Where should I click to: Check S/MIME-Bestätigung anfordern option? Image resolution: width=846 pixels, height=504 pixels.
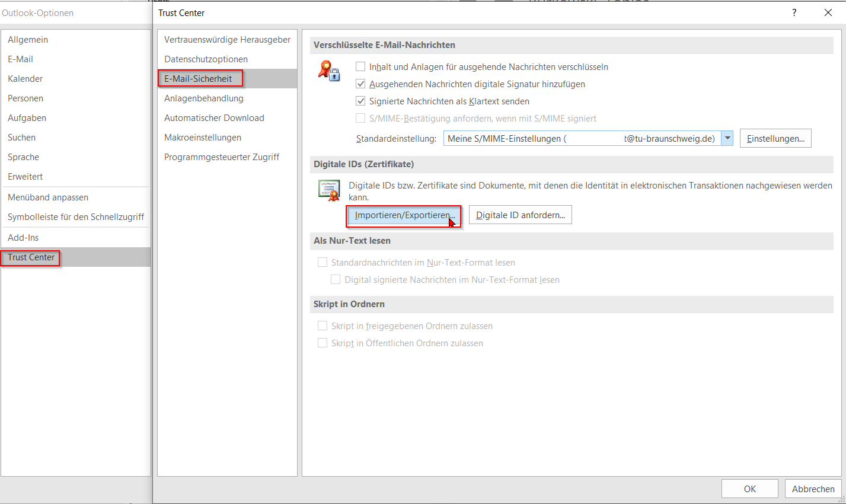360,118
